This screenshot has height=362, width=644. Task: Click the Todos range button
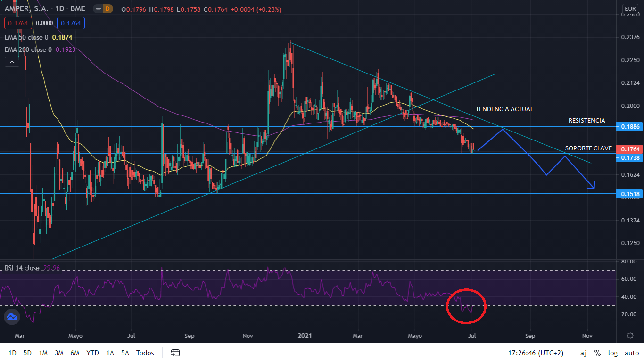coord(145,353)
